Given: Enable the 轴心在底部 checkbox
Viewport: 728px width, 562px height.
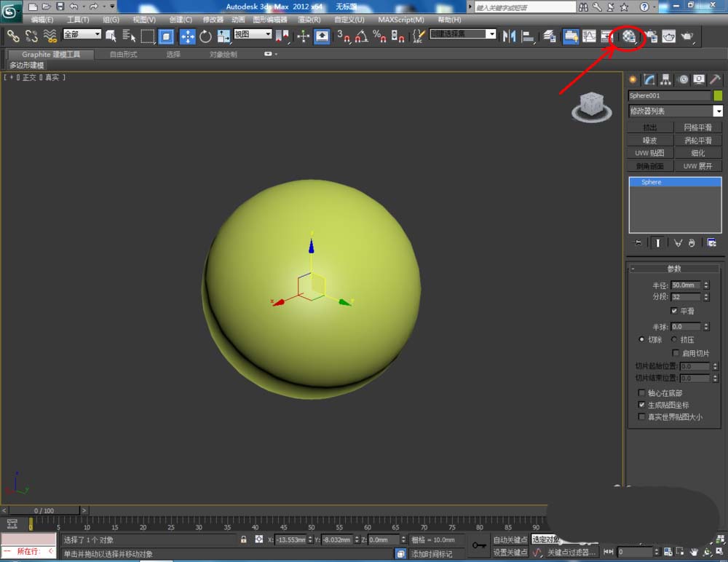Looking at the screenshot, I should [x=641, y=392].
